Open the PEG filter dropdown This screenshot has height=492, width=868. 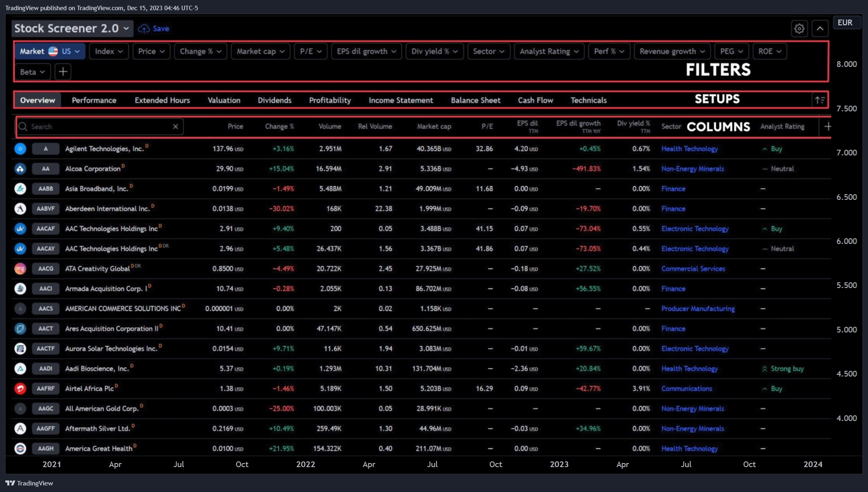(x=731, y=51)
